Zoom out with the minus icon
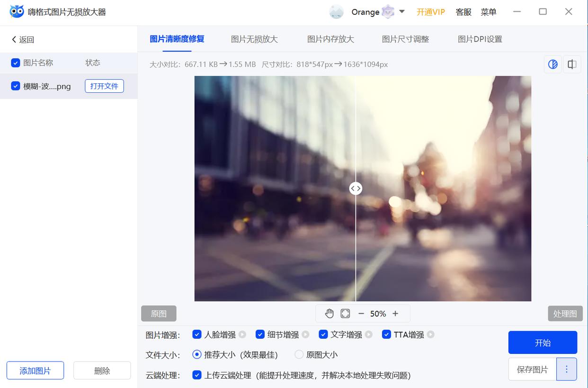 coord(361,313)
